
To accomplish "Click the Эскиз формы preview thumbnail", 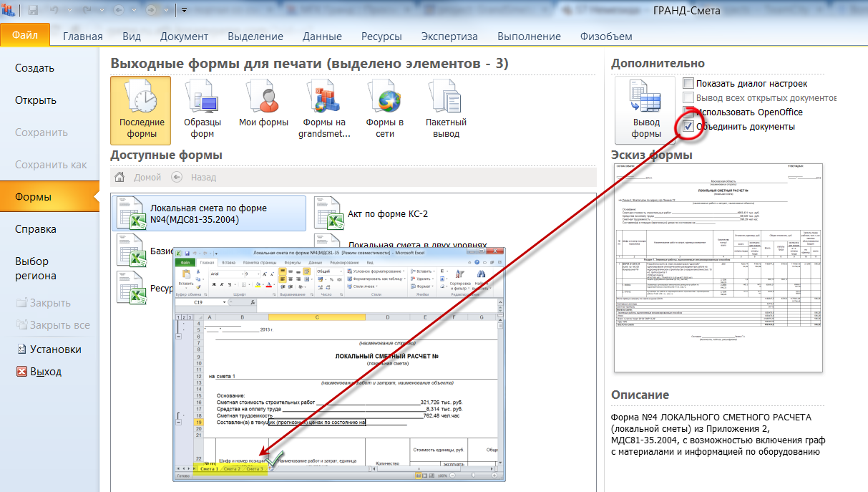I will pyautogui.click(x=718, y=268).
